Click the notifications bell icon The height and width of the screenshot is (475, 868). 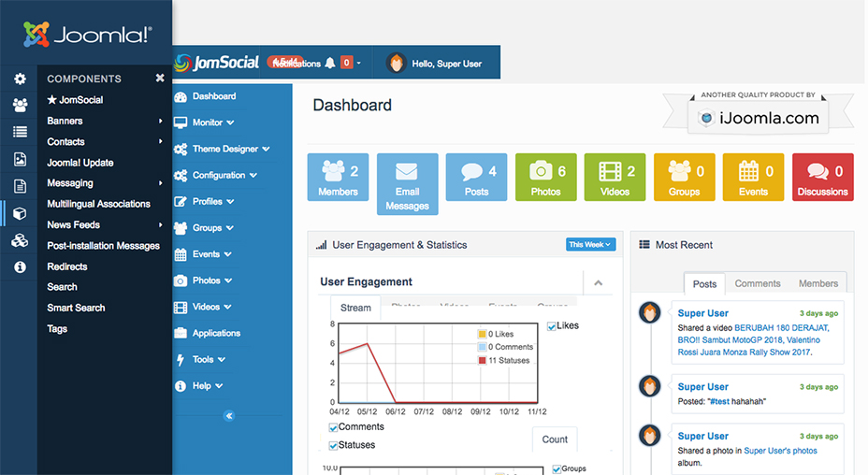pyautogui.click(x=330, y=63)
